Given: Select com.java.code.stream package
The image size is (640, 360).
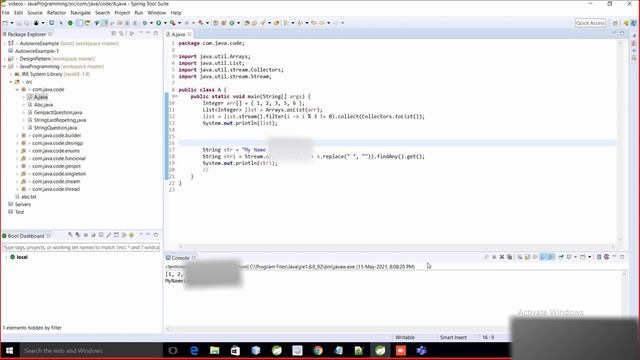Looking at the screenshot, I should pos(56,182).
